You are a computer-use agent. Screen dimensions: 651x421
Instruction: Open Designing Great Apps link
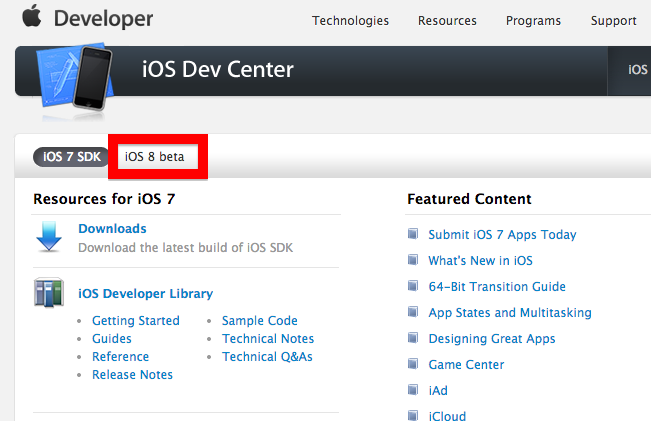click(x=492, y=339)
